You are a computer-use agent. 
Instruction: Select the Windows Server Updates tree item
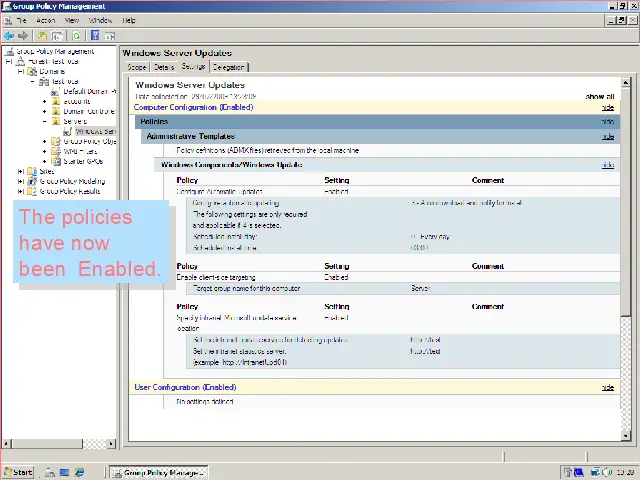point(96,131)
